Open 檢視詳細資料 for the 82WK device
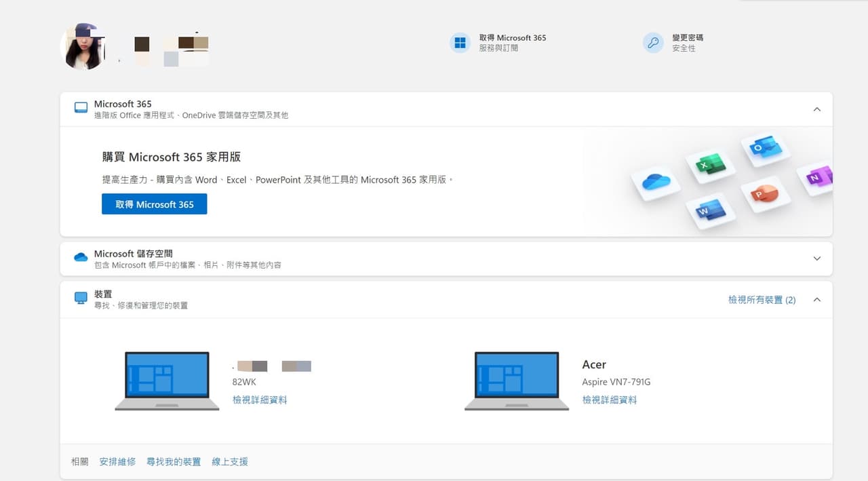The height and width of the screenshot is (481, 868). [x=260, y=400]
